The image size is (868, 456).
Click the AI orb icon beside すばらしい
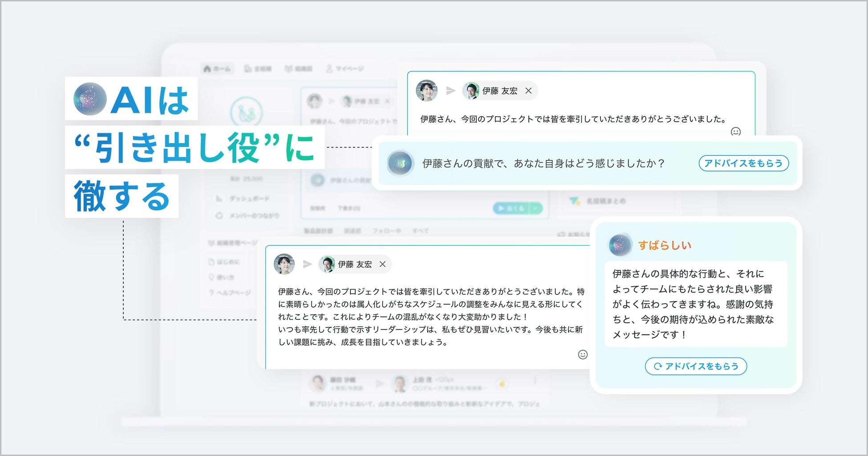(x=621, y=244)
